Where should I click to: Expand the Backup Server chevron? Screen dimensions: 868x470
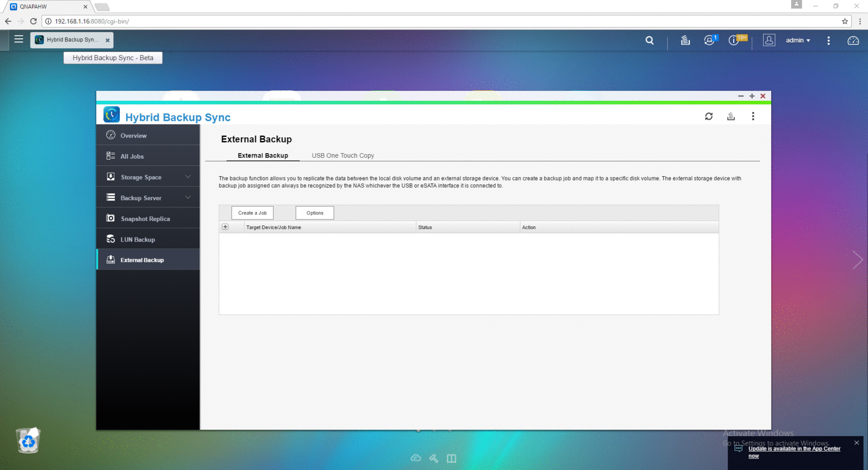point(188,198)
